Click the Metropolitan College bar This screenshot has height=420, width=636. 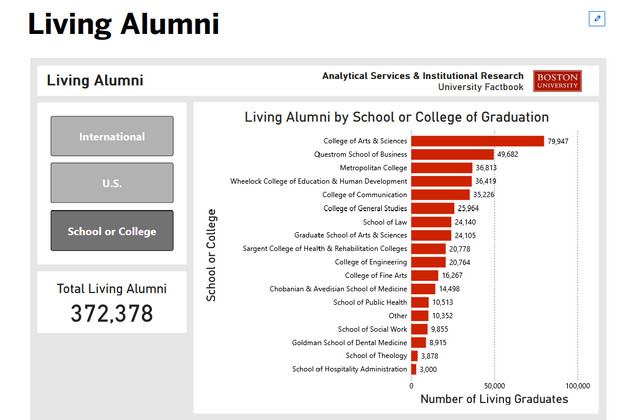coord(441,168)
